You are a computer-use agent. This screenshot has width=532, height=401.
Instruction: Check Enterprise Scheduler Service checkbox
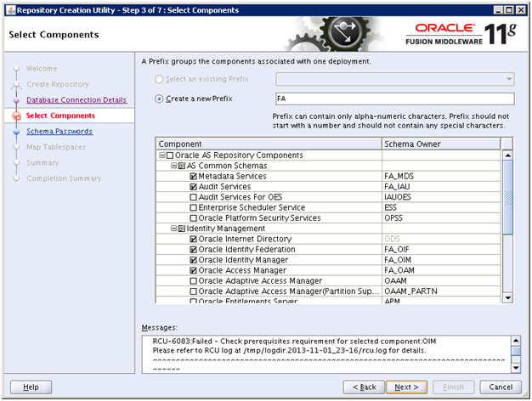click(x=194, y=207)
